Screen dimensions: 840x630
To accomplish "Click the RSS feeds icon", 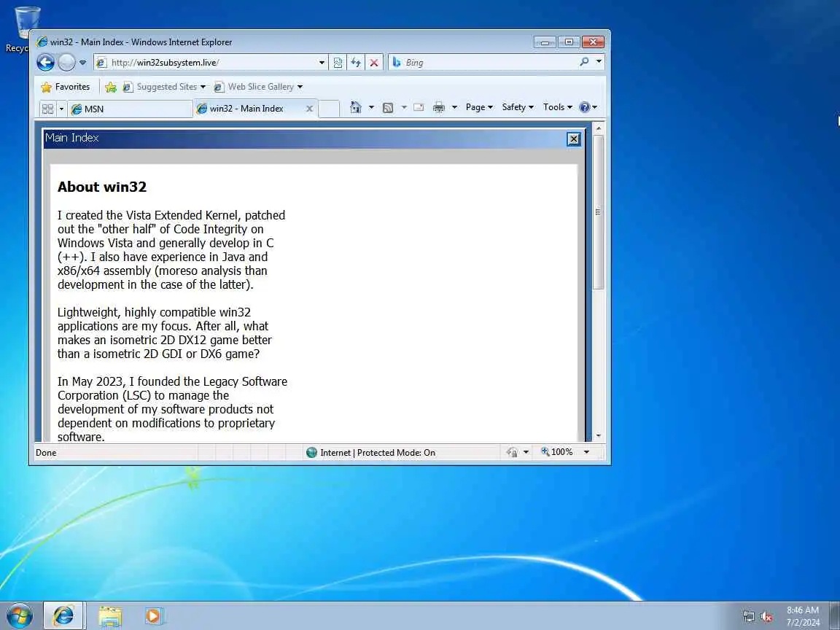I will tap(388, 108).
